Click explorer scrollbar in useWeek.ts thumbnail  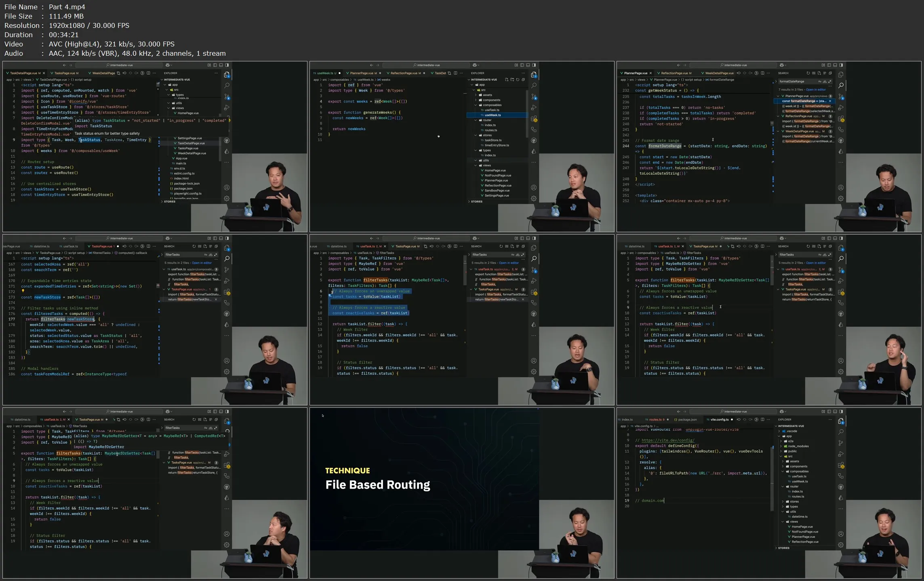point(527,114)
